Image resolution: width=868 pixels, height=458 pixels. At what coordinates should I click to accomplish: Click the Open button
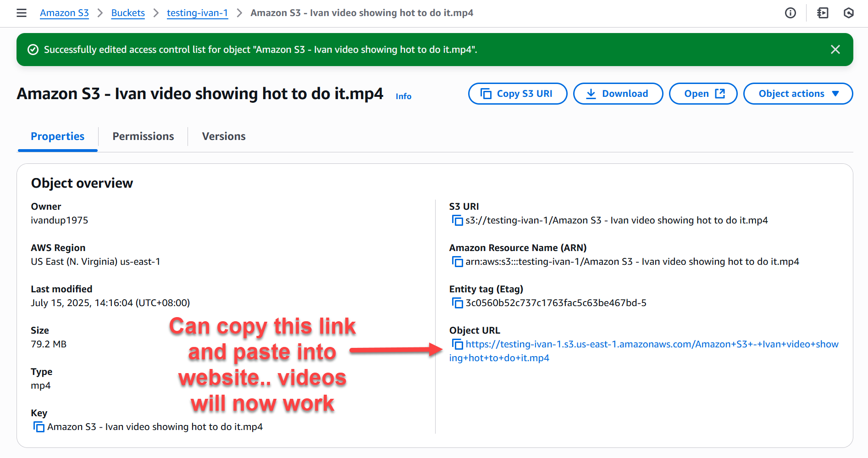(703, 94)
